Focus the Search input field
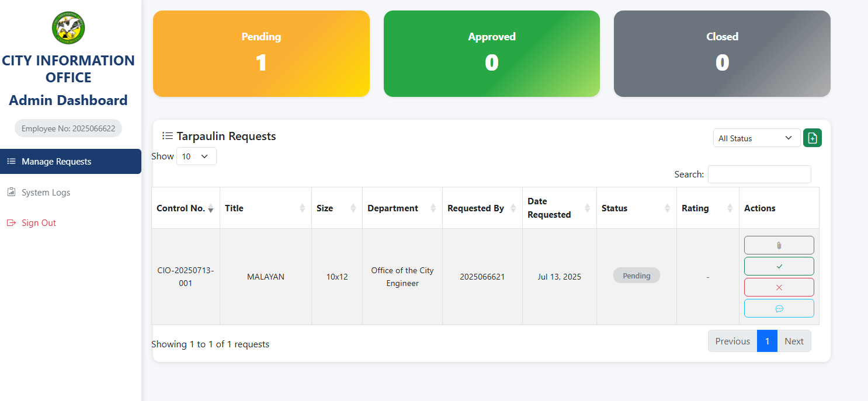Screen dimensions: 868x401 (759, 174)
